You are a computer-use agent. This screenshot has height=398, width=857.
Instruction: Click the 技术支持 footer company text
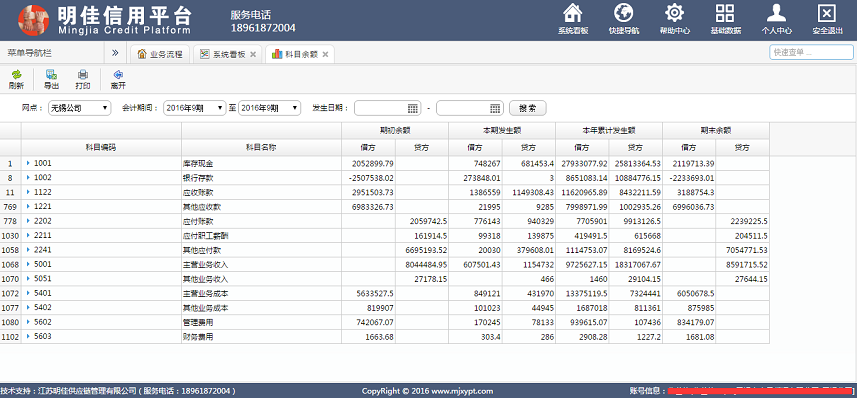pyautogui.click(x=119, y=391)
